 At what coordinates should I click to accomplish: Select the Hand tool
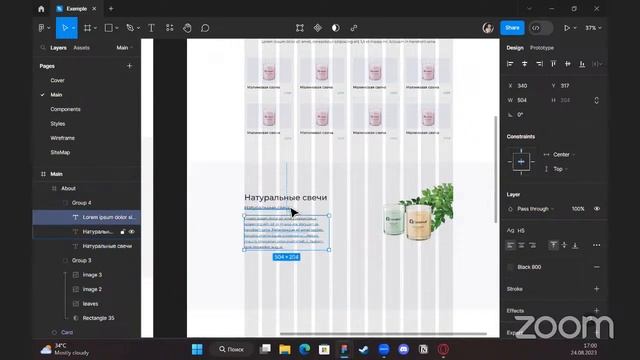[x=187, y=28]
